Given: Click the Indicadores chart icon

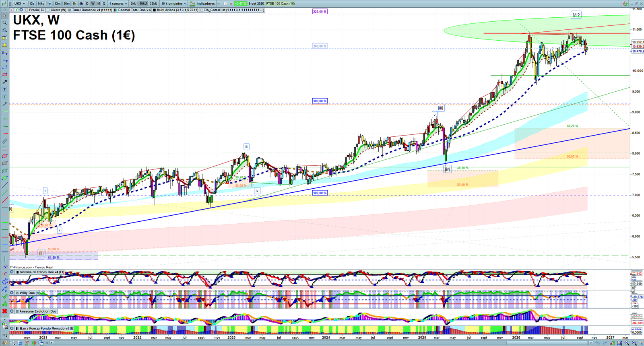Looking at the screenshot, I should (192, 4).
